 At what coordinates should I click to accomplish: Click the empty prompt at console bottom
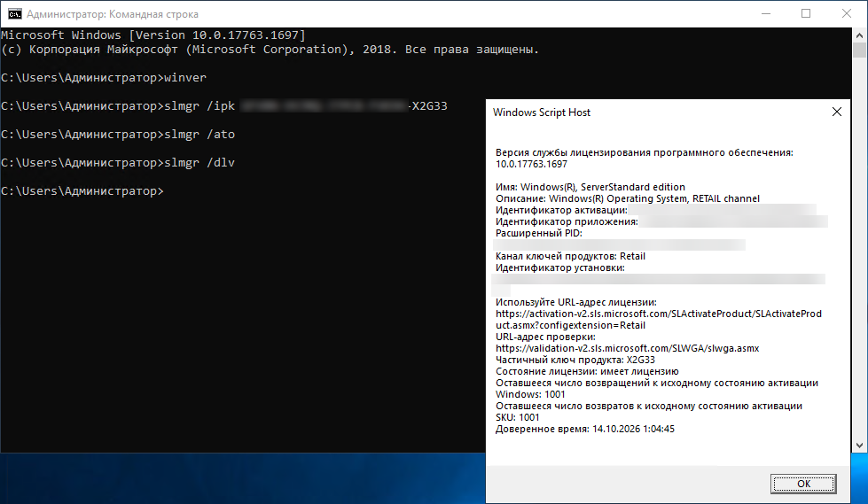pyautogui.click(x=82, y=190)
